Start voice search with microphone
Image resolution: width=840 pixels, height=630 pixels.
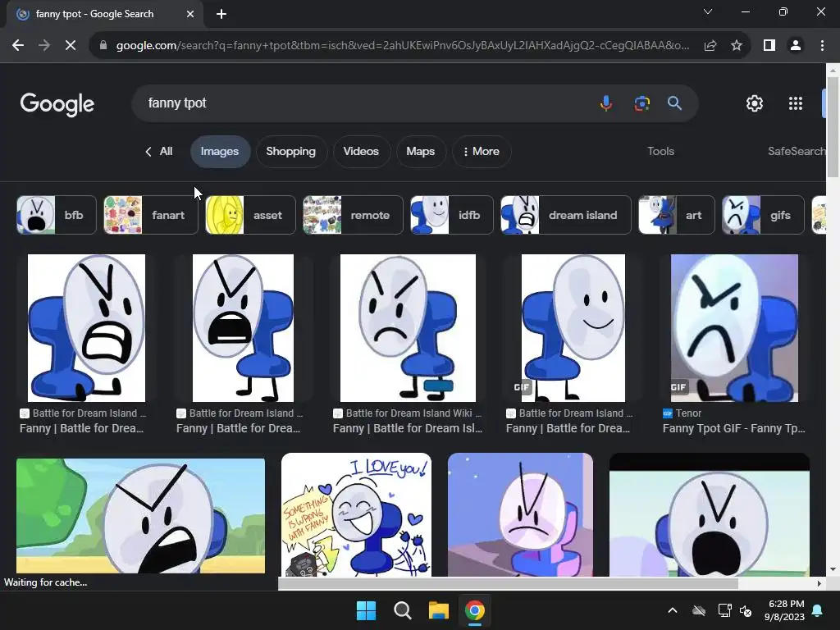(606, 103)
